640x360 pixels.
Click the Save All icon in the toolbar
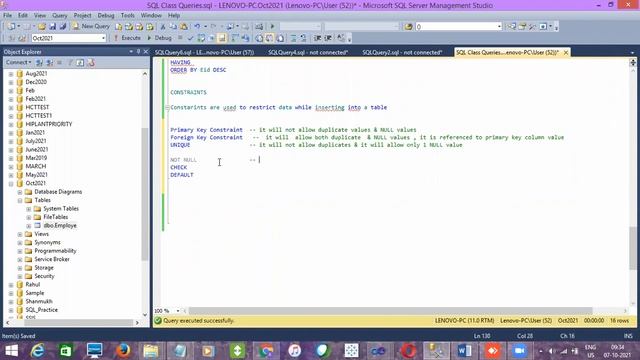(62, 27)
